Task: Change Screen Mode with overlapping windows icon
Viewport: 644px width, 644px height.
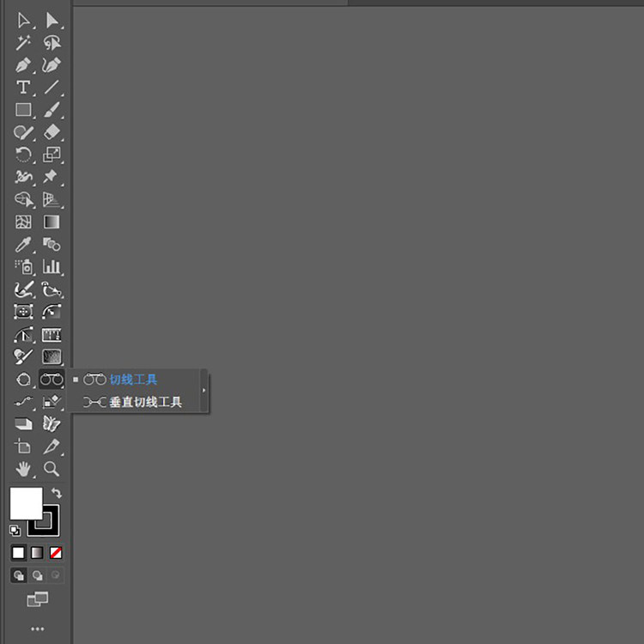Action: [38, 599]
